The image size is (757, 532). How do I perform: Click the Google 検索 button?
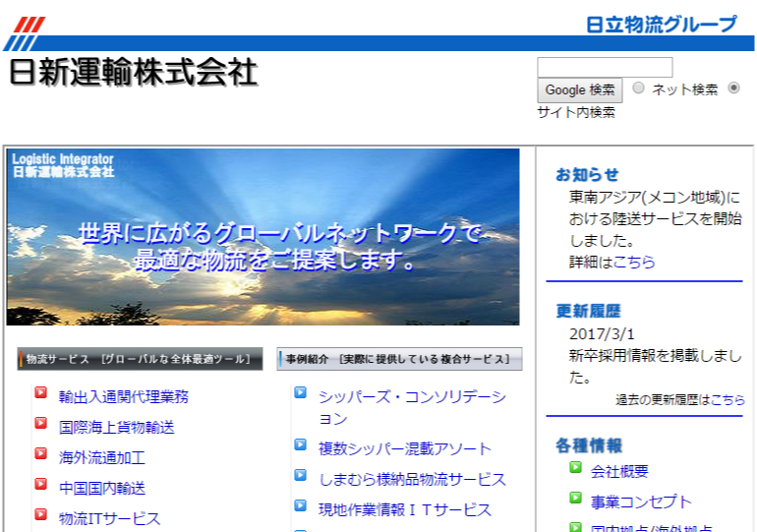(580, 90)
